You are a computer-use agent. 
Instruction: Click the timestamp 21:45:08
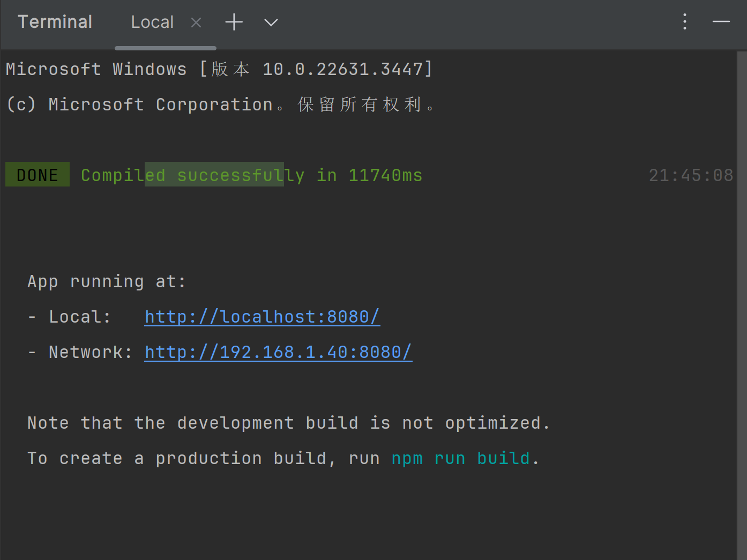click(x=691, y=175)
